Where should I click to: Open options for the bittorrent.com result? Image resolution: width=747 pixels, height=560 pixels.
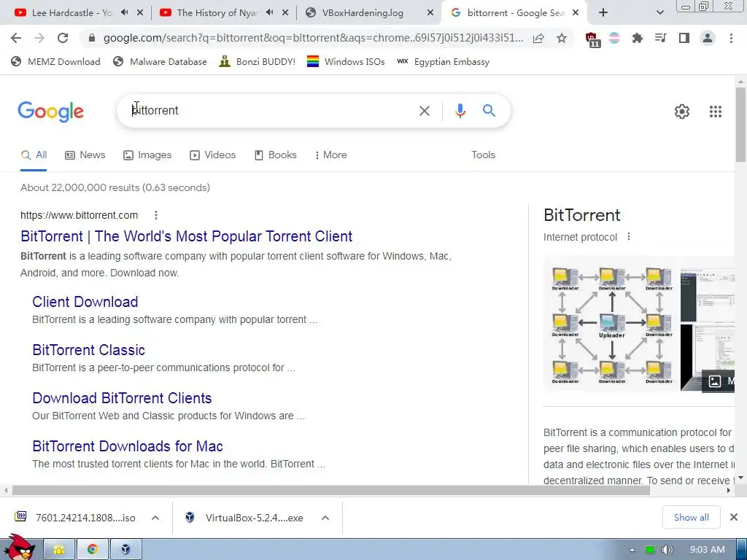click(156, 215)
